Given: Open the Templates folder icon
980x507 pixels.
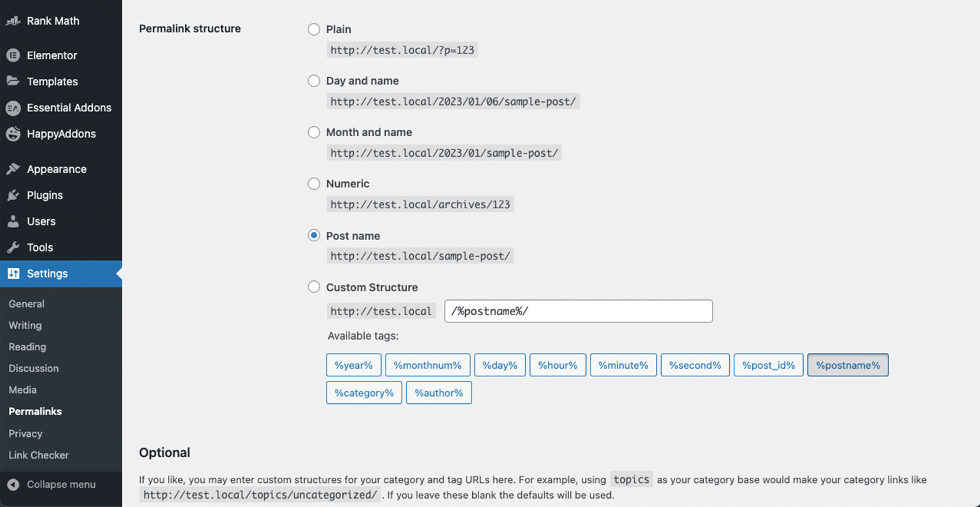Looking at the screenshot, I should 13,82.
